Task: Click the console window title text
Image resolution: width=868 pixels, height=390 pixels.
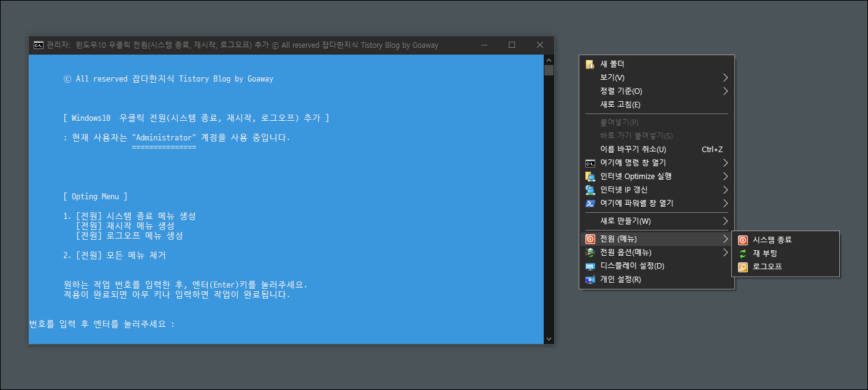Action: coord(243,45)
